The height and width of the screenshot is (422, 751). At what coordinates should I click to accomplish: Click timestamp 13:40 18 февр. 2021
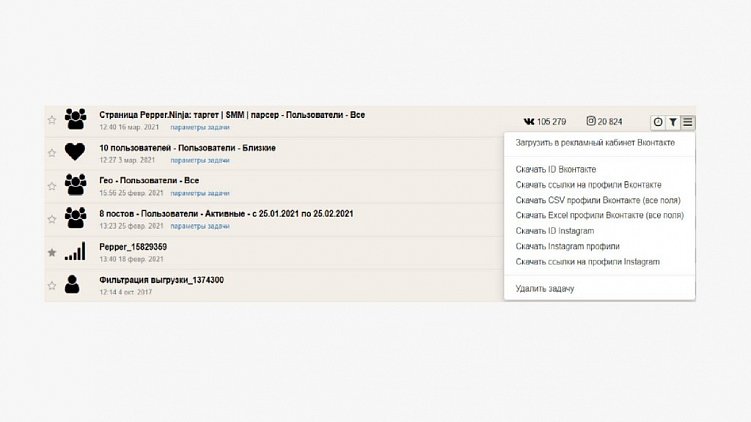[x=131, y=259]
